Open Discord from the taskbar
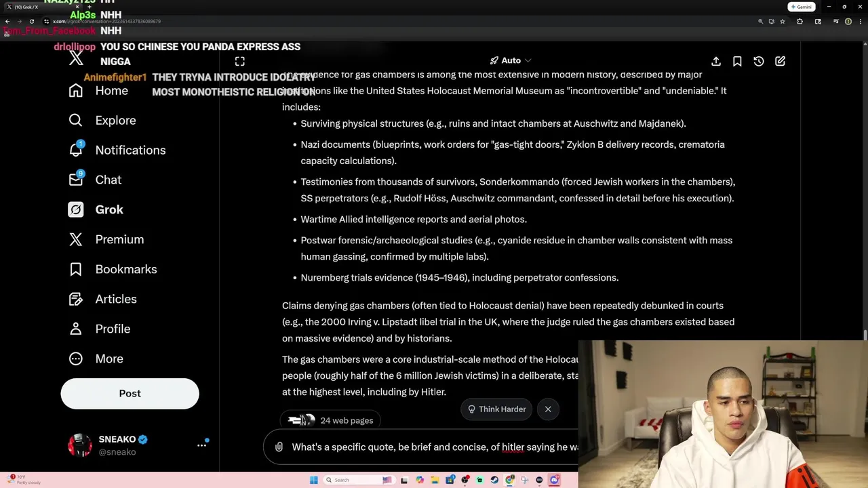 click(x=554, y=480)
